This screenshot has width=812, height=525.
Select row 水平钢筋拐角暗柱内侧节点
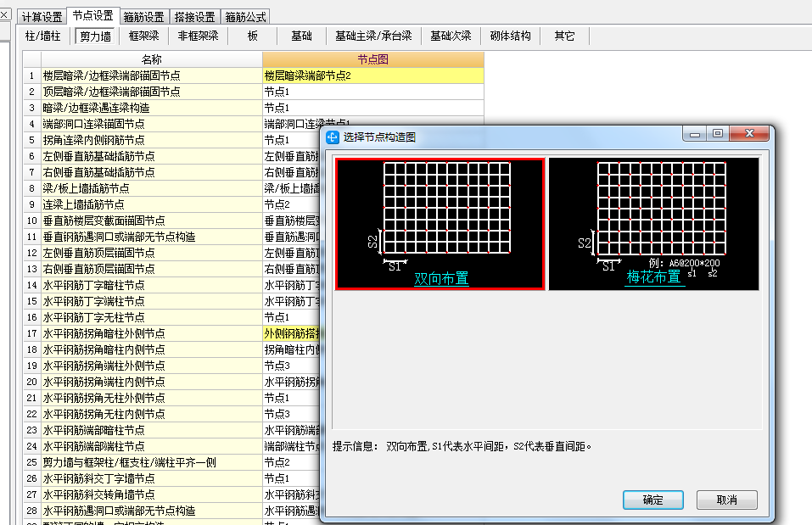(x=151, y=349)
